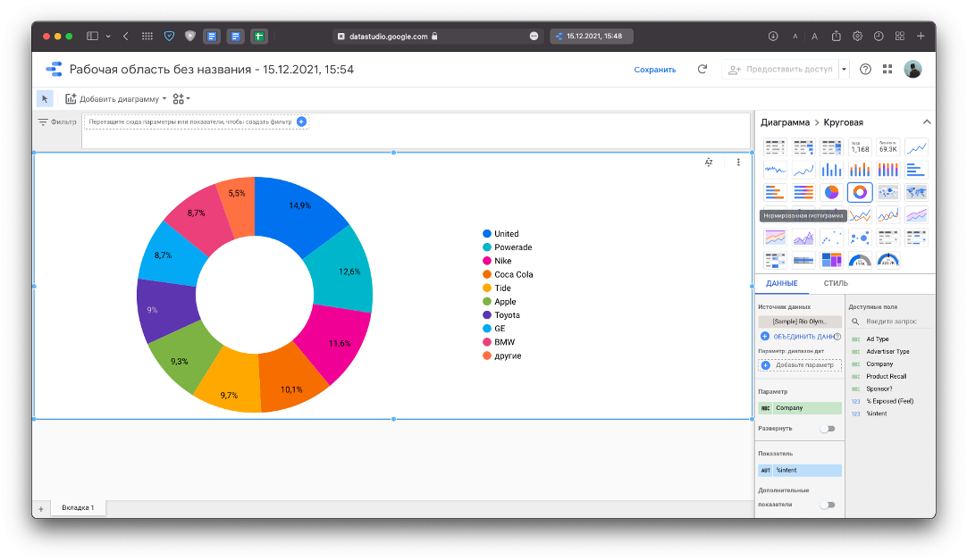Pick the 1,168 scorecard chart type
Screen dimensions: 967x560
pos(860,147)
